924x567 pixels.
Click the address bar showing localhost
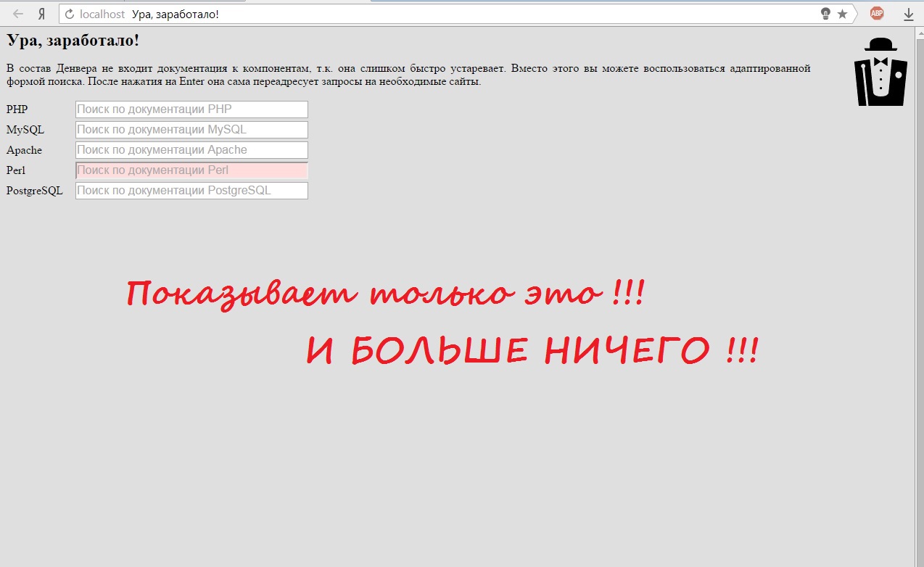457,14
